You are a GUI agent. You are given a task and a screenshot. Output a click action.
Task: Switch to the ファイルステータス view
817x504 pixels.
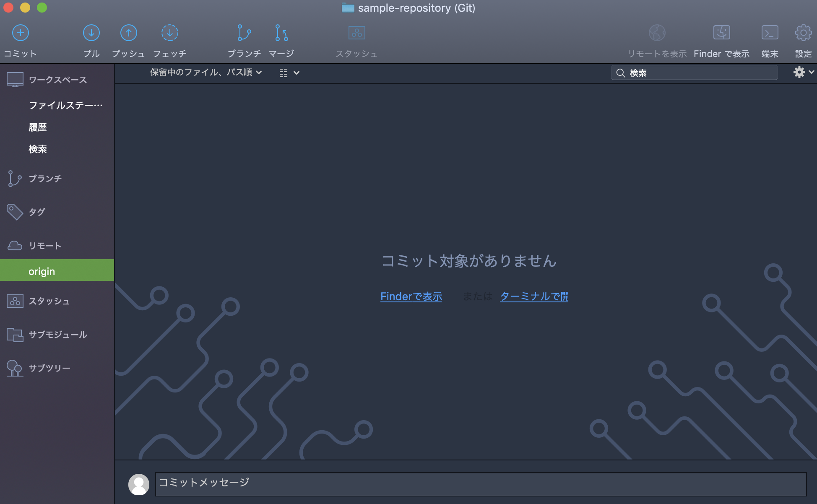tap(65, 105)
